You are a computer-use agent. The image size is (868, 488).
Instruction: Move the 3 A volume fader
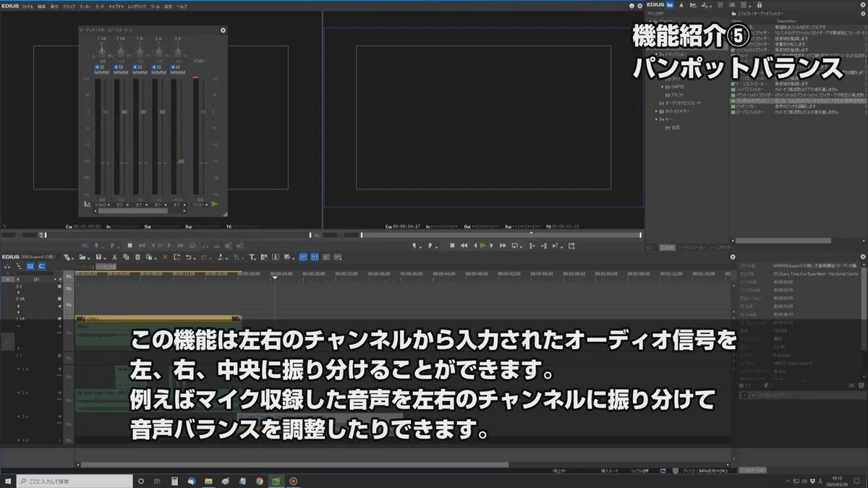click(x=181, y=161)
